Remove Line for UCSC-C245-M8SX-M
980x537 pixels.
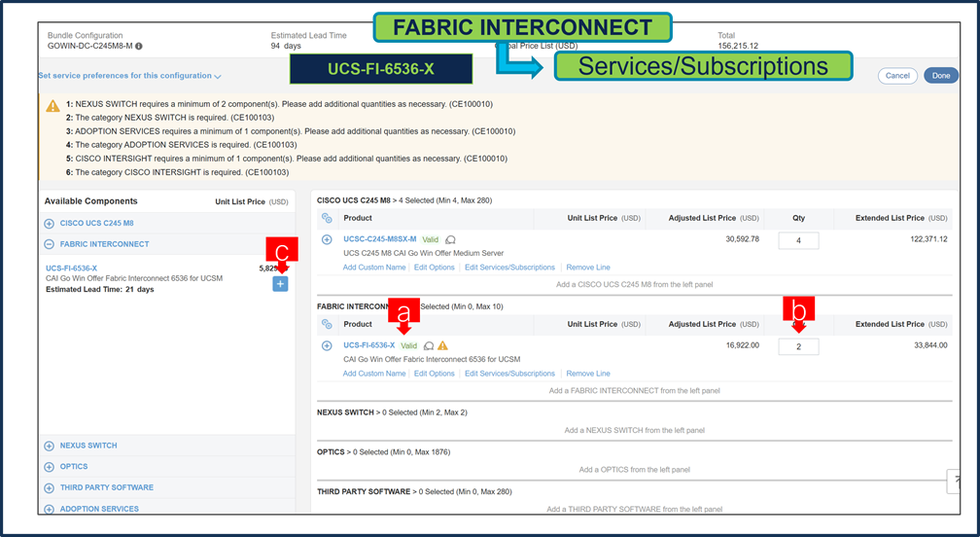(x=588, y=268)
